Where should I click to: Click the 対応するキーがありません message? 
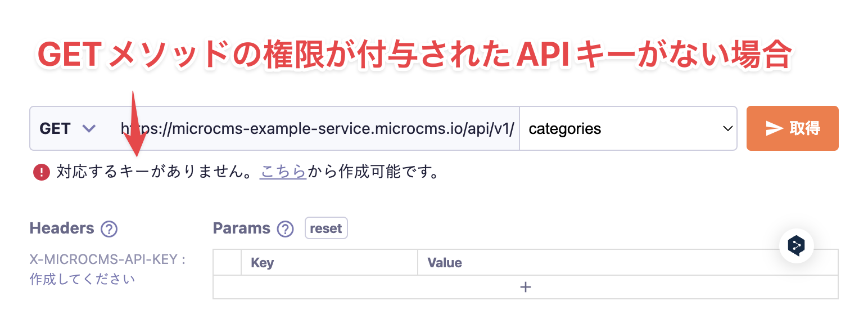click(155, 172)
